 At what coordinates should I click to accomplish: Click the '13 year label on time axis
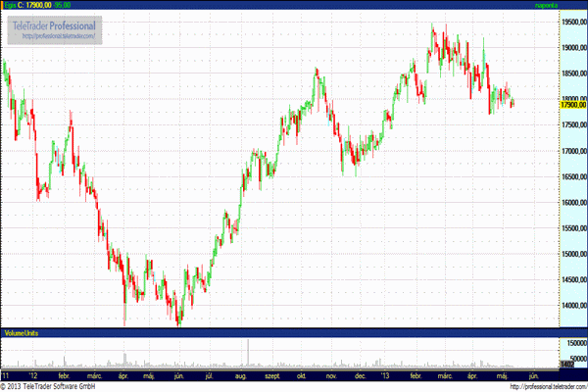[x=385, y=374]
